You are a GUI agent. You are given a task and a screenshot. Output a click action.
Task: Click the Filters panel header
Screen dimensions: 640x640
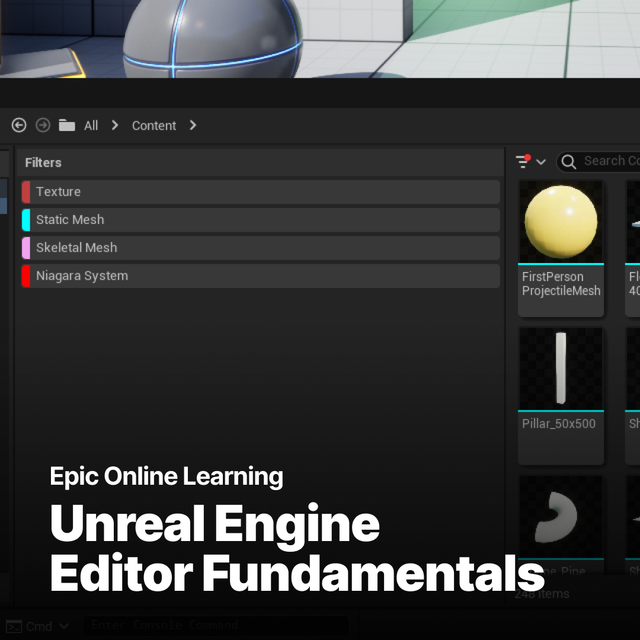(43, 162)
